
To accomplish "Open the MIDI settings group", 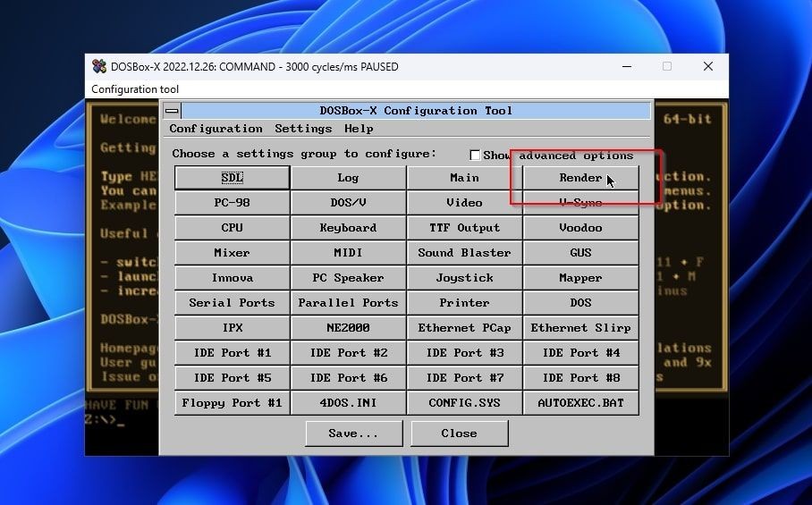I will tap(348, 252).
